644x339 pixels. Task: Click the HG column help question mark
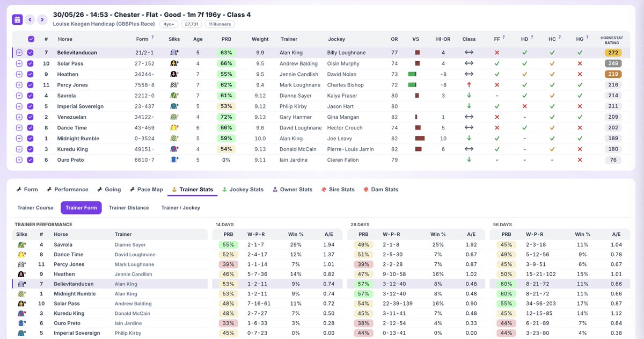coord(587,37)
